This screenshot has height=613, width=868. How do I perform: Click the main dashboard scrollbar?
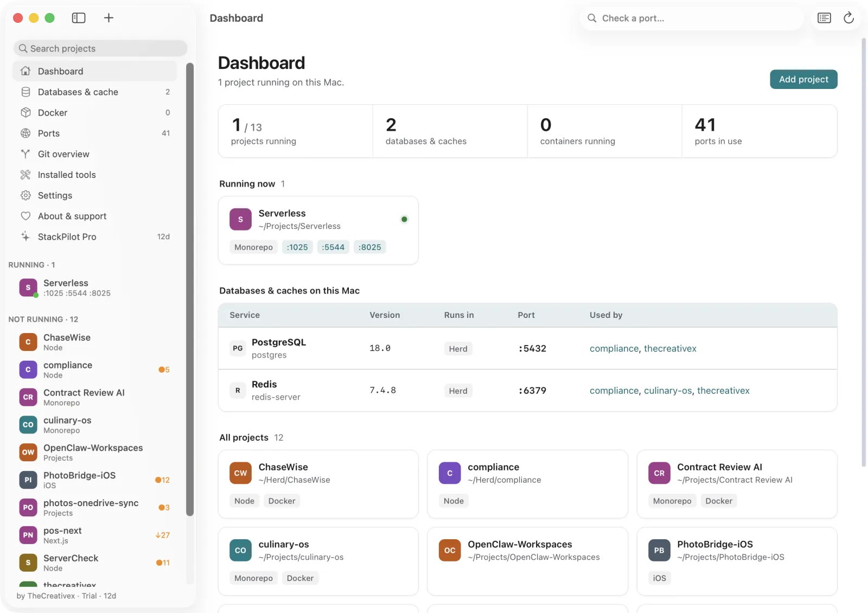[x=864, y=252]
